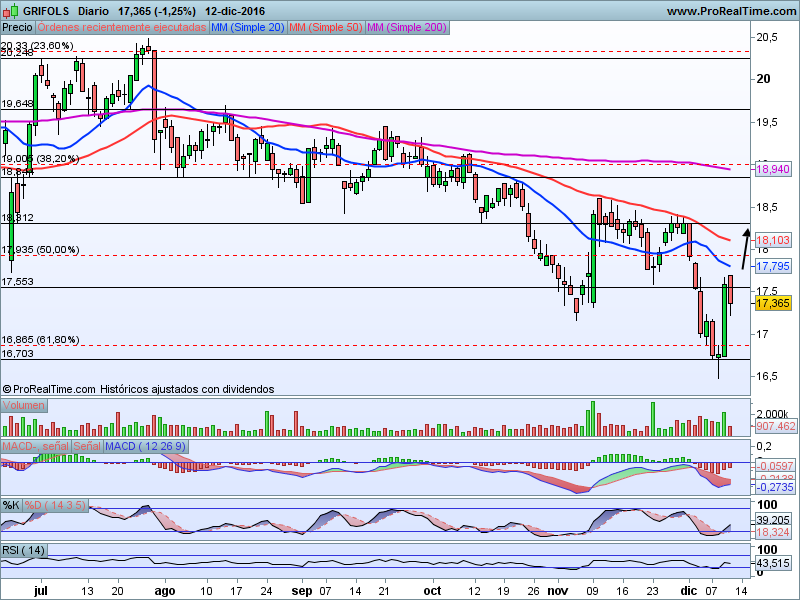Click the 'ago' month label on time axis
This screenshot has width=800, height=600.
(165, 591)
